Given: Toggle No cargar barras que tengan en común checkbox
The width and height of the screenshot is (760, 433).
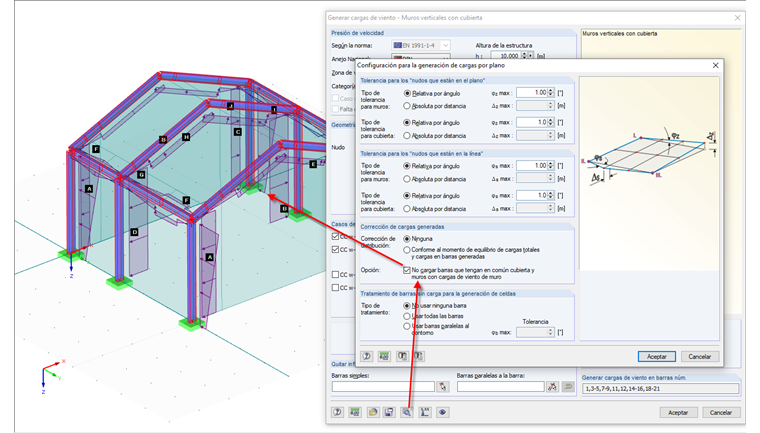Looking at the screenshot, I should click(407, 271).
